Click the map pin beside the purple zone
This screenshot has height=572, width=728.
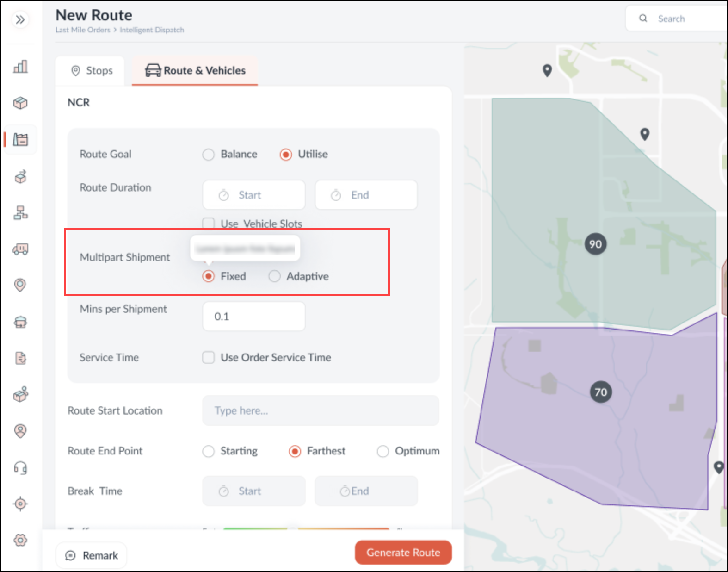point(719,467)
